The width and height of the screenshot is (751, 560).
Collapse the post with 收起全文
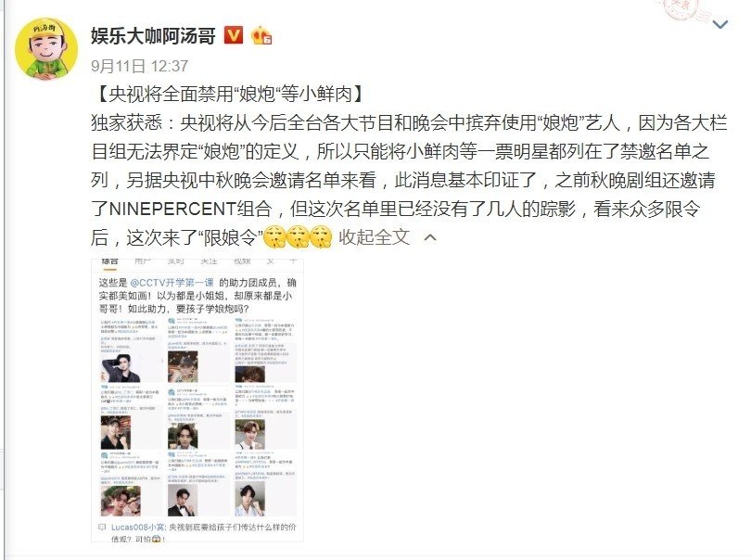[374, 237]
